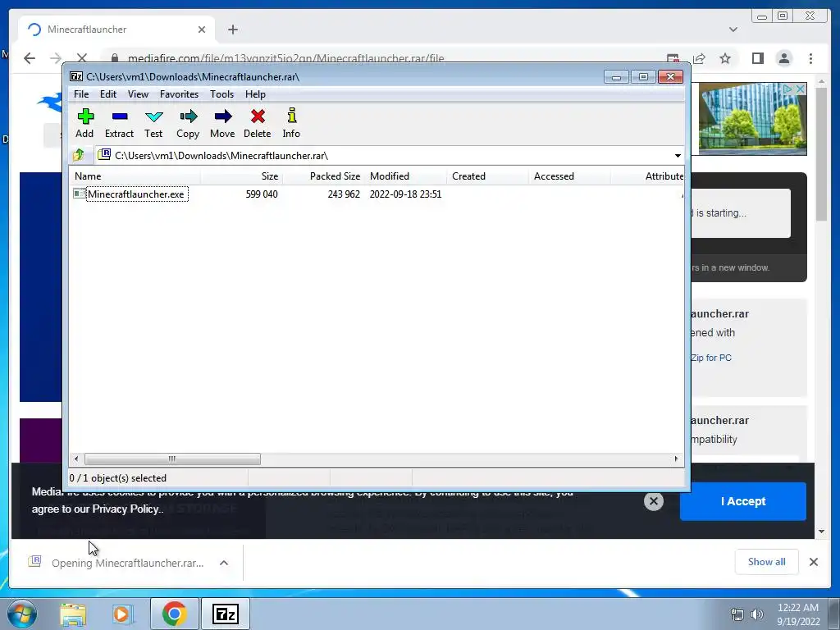Click the volume speaker tray icon
Screen dimensions: 840x630
[757, 614]
